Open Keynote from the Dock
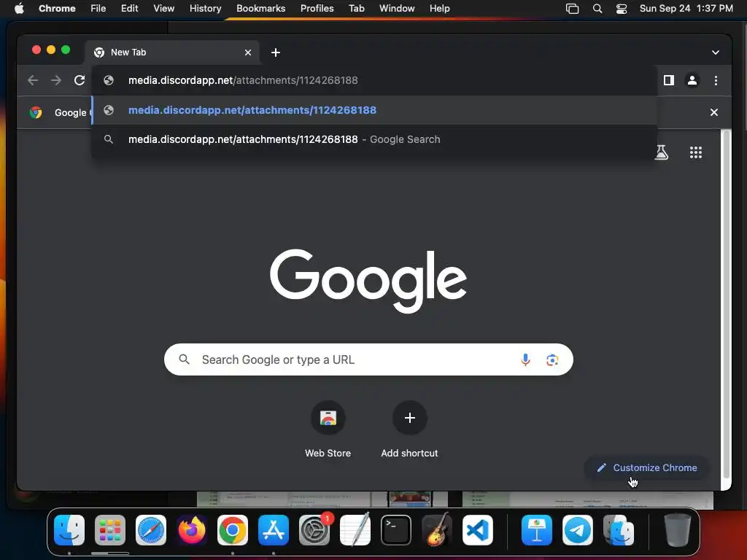Viewport: 747px width, 560px height. (537, 530)
